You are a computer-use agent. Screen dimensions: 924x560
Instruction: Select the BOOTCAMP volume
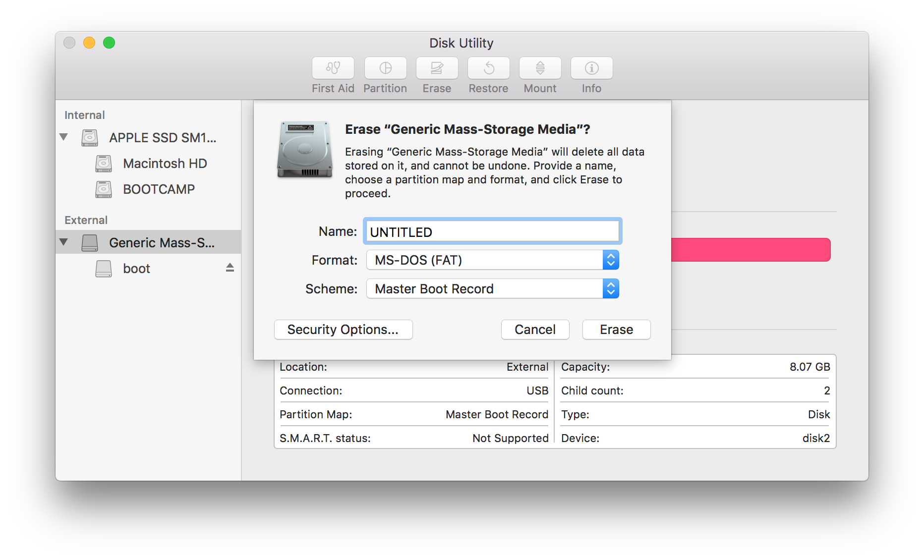157,189
